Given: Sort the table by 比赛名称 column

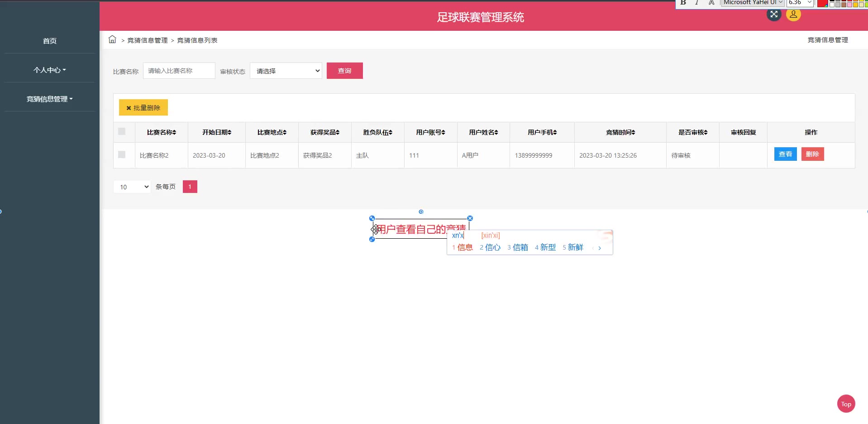Looking at the screenshot, I should 162,132.
